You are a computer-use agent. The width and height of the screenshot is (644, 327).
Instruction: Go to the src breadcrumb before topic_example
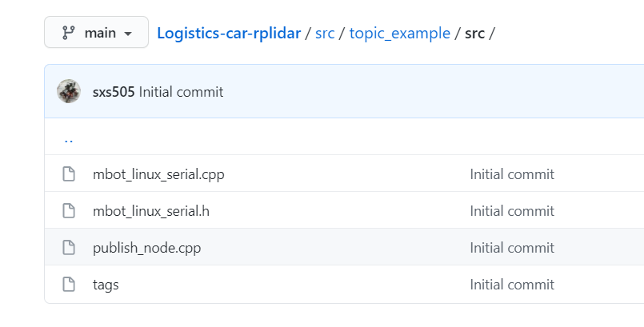325,34
